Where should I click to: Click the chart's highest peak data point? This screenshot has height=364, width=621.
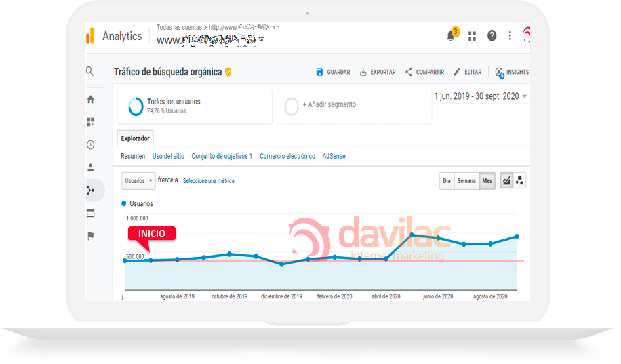click(x=412, y=235)
